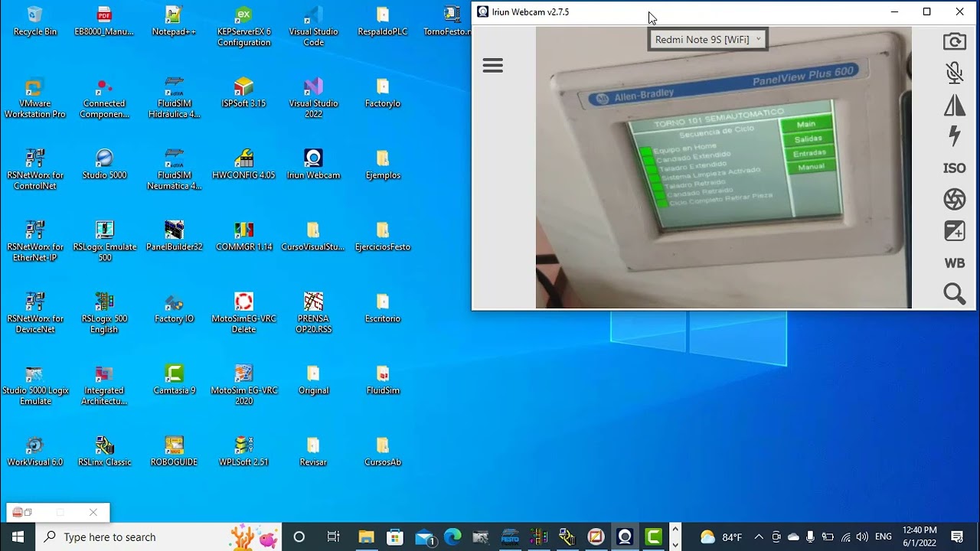Toggle the flash lightning icon in Iriun
Viewport: 980px width, 551px height.
click(x=954, y=136)
